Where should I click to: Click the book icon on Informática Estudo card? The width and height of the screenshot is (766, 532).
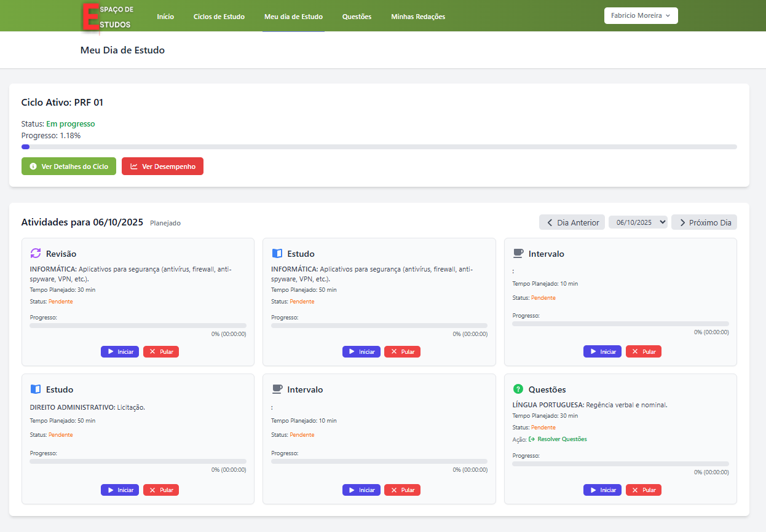click(277, 253)
